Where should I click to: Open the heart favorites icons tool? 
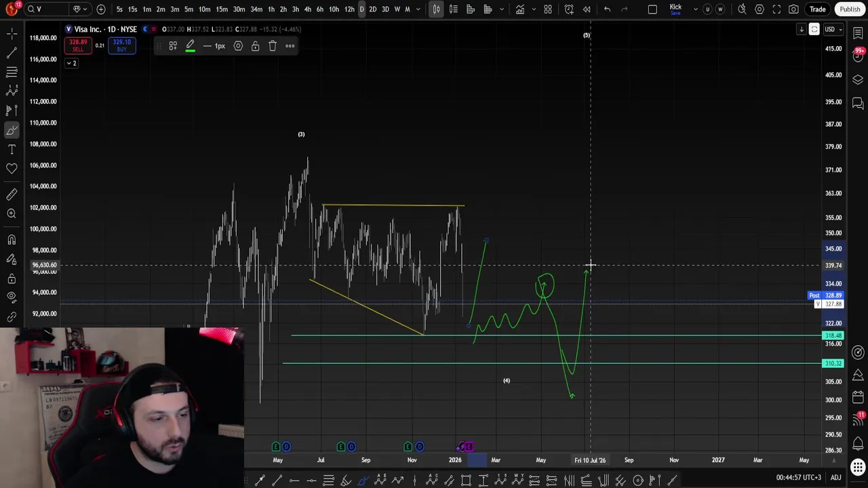pyautogui.click(x=12, y=168)
